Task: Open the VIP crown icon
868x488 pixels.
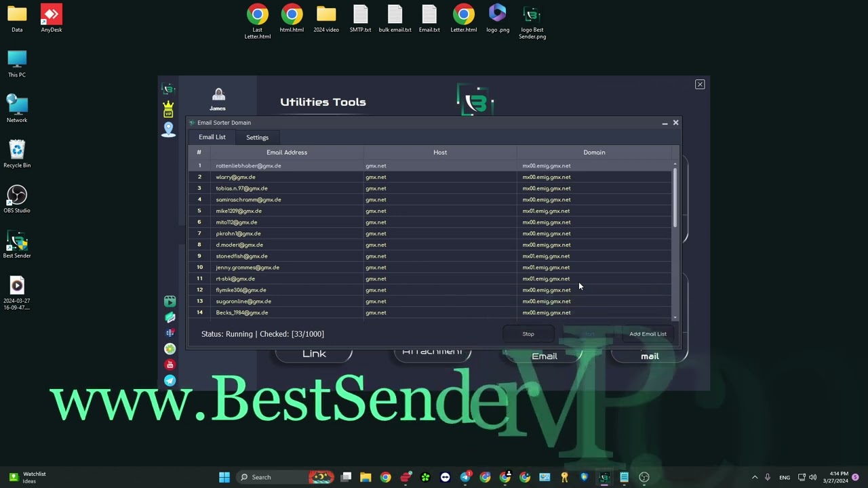Action: coord(168,108)
